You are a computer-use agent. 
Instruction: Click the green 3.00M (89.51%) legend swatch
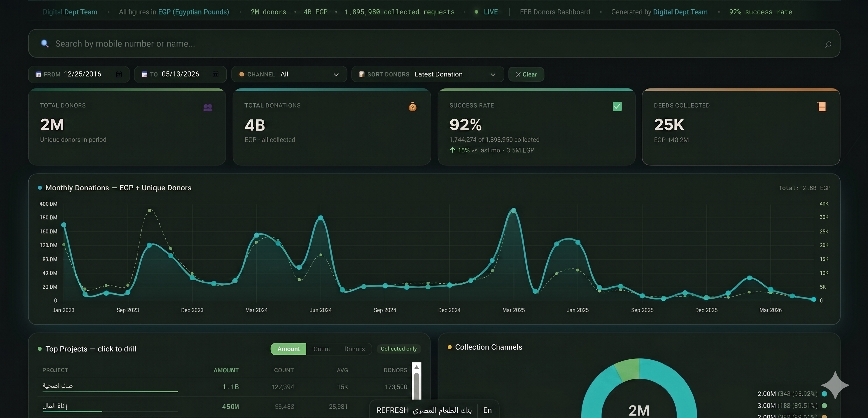click(824, 405)
